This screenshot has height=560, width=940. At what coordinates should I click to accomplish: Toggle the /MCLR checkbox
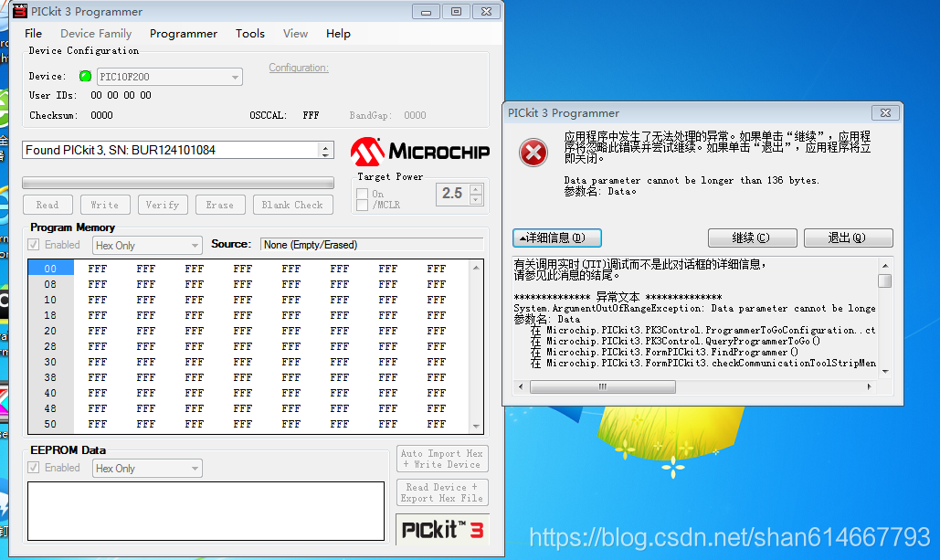(x=362, y=205)
